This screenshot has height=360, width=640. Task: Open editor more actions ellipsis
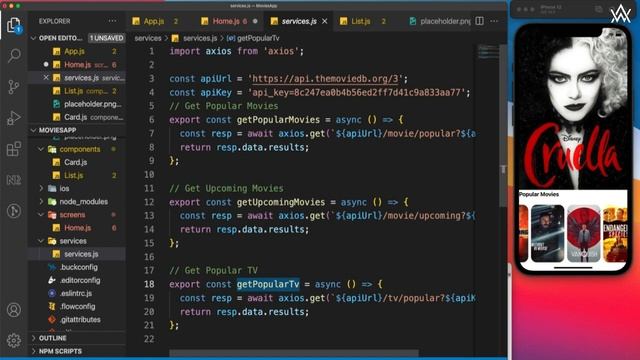click(x=494, y=21)
